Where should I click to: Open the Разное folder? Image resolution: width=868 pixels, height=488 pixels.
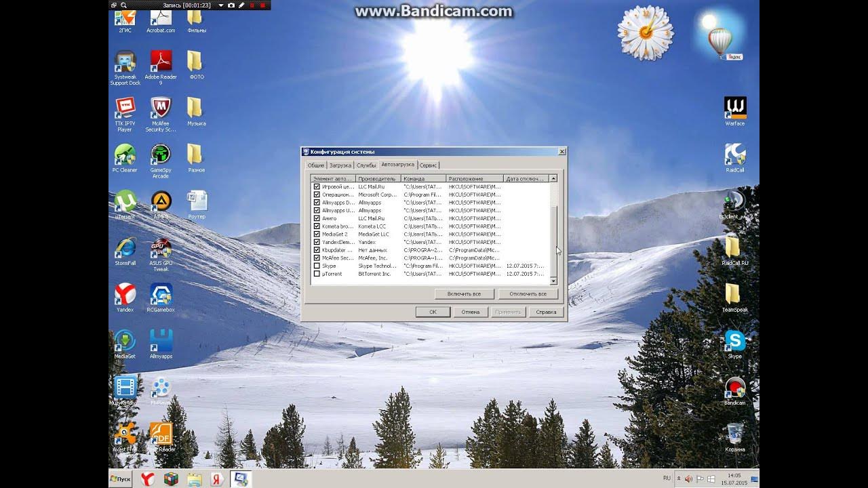pyautogui.click(x=196, y=158)
